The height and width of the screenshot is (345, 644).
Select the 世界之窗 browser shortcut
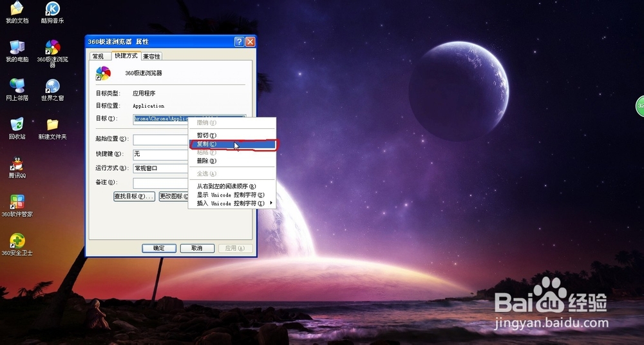tap(53, 90)
